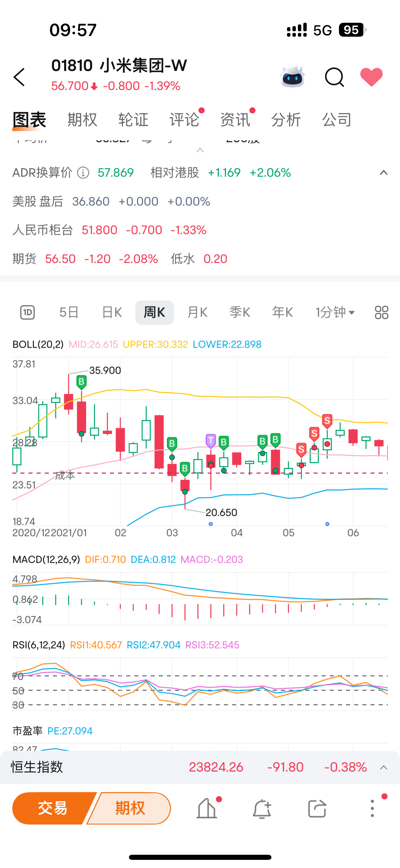Show ADR conversion price info
400x868 pixels.
click(x=83, y=173)
